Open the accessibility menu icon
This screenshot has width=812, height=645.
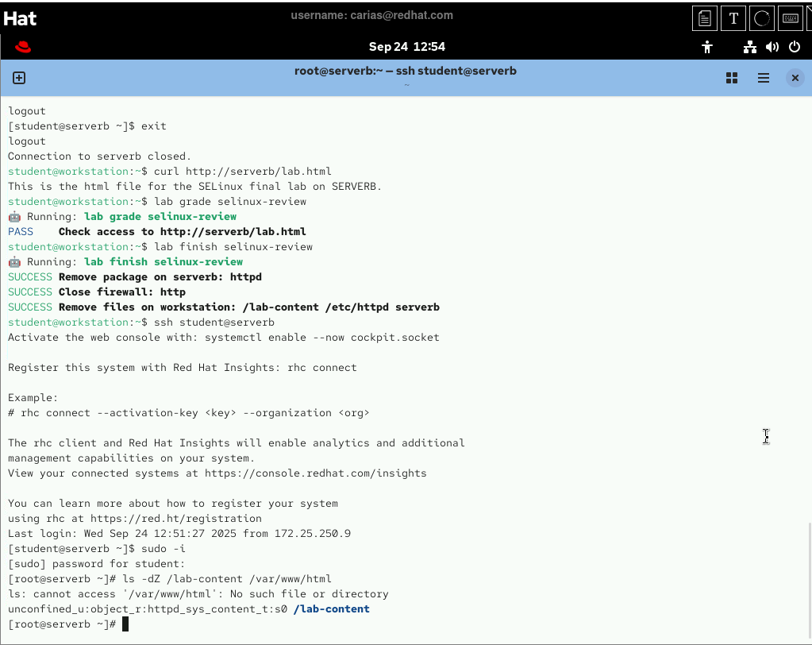(707, 47)
